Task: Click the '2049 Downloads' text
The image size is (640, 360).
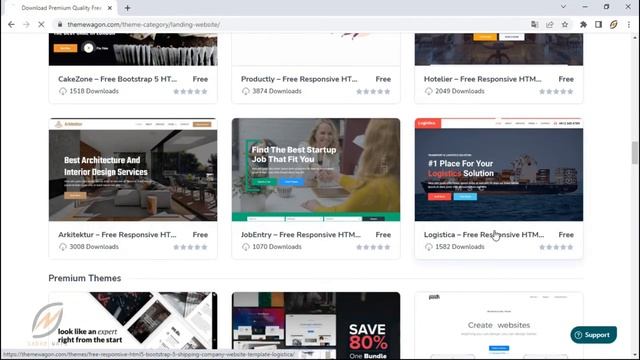Action: (x=460, y=91)
